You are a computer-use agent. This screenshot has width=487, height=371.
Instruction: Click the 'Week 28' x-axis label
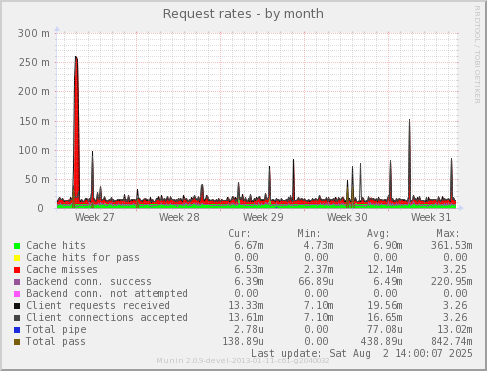pyautogui.click(x=179, y=218)
